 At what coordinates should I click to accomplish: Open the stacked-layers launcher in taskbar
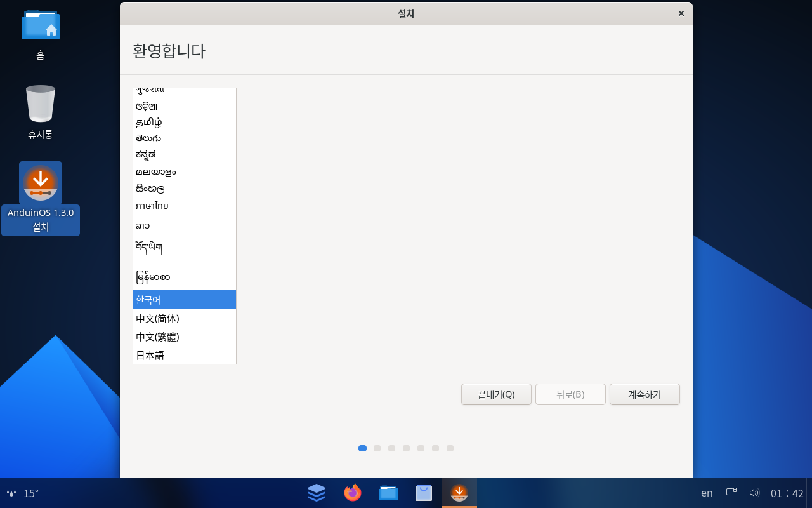317,493
